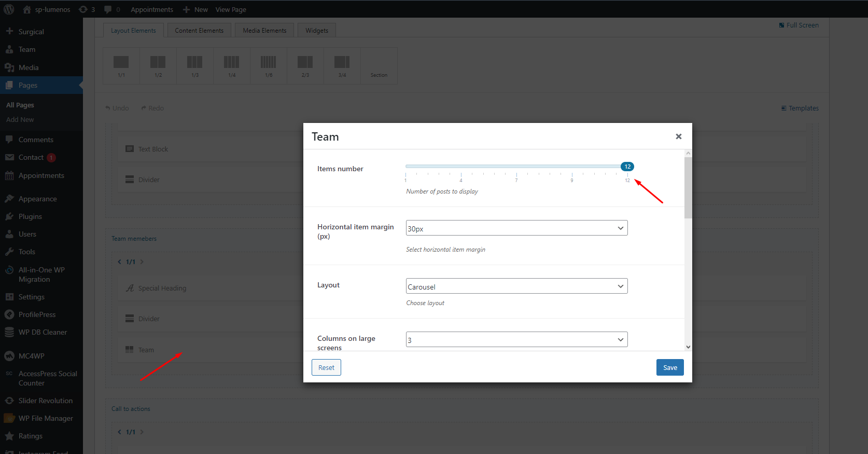The height and width of the screenshot is (454, 868).
Task: Open the Comments sidebar menu
Action: [41, 140]
